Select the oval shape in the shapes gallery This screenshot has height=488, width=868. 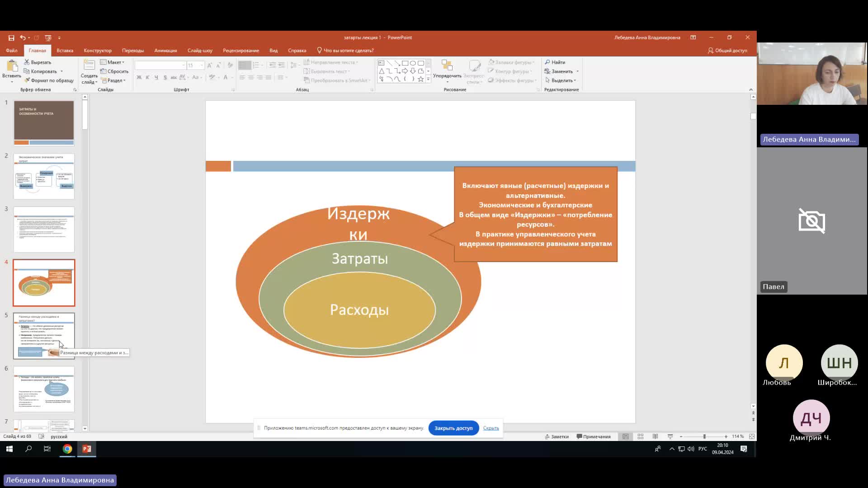413,63
